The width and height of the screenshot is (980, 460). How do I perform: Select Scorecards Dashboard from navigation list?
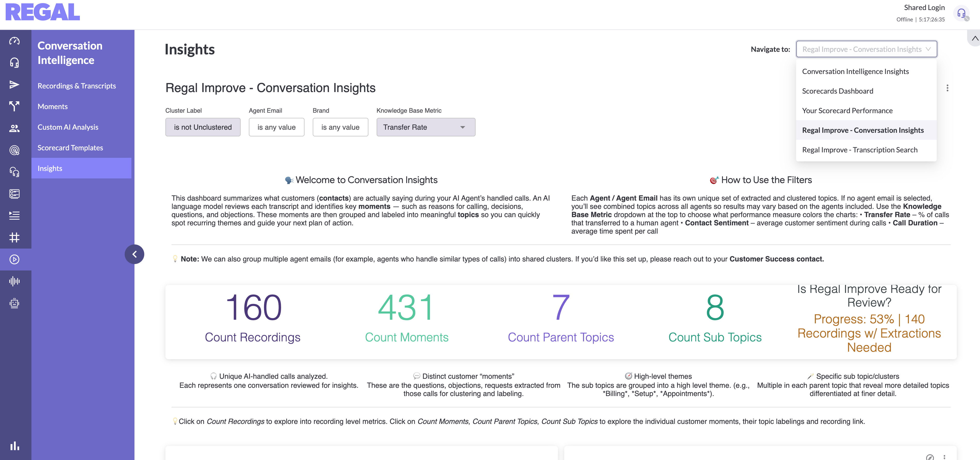837,91
